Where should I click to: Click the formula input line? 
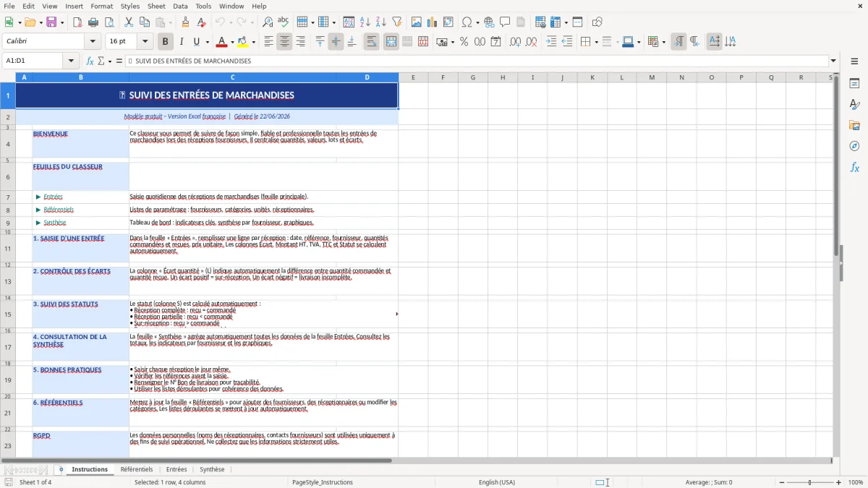pyautogui.click(x=477, y=61)
